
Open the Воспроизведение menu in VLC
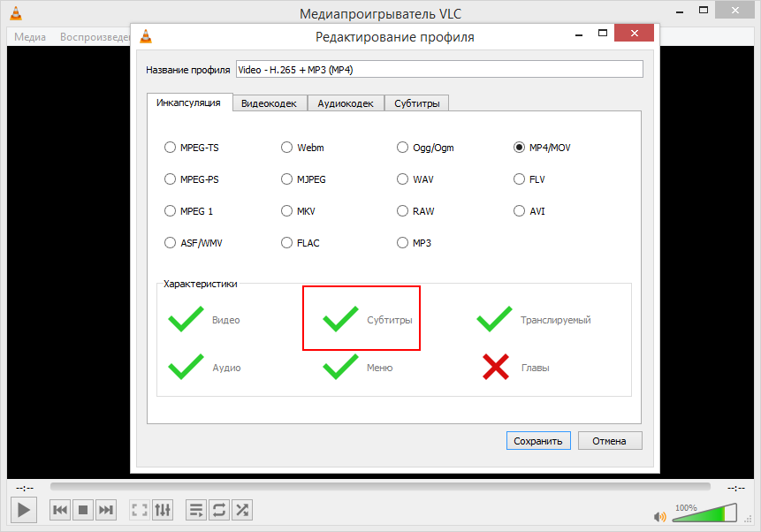pyautogui.click(x=95, y=37)
